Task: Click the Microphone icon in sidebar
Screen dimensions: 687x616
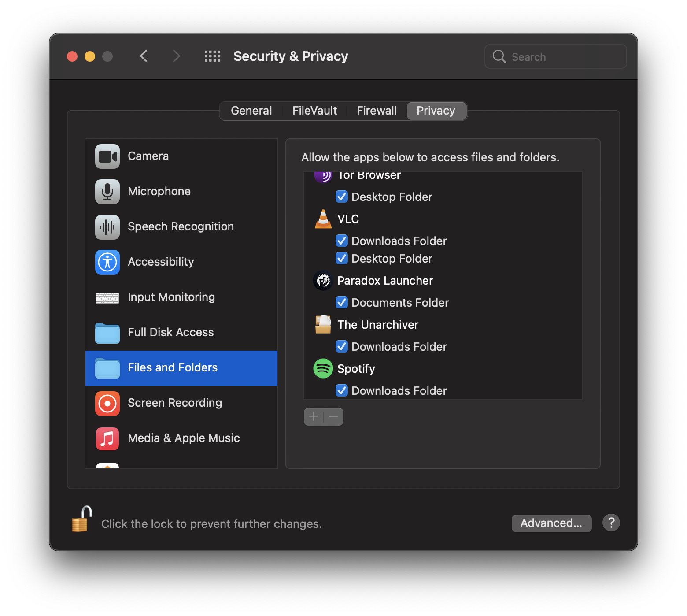Action: (107, 192)
